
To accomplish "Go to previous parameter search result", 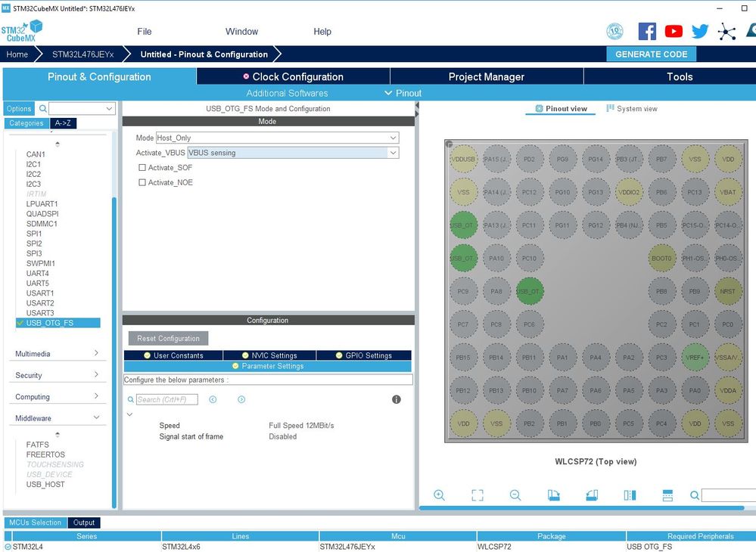I will click(213, 399).
